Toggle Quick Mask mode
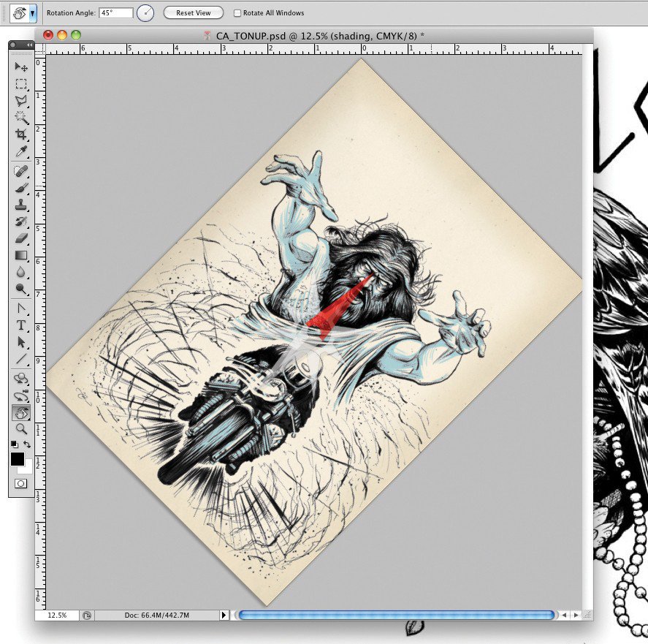Viewport: 648px width, 644px height. coord(20,483)
